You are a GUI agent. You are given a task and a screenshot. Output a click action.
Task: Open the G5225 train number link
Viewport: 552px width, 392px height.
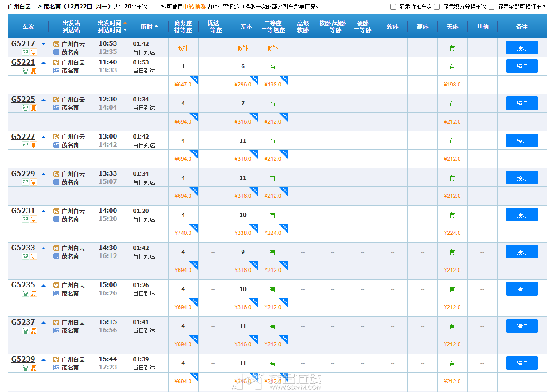(x=23, y=100)
